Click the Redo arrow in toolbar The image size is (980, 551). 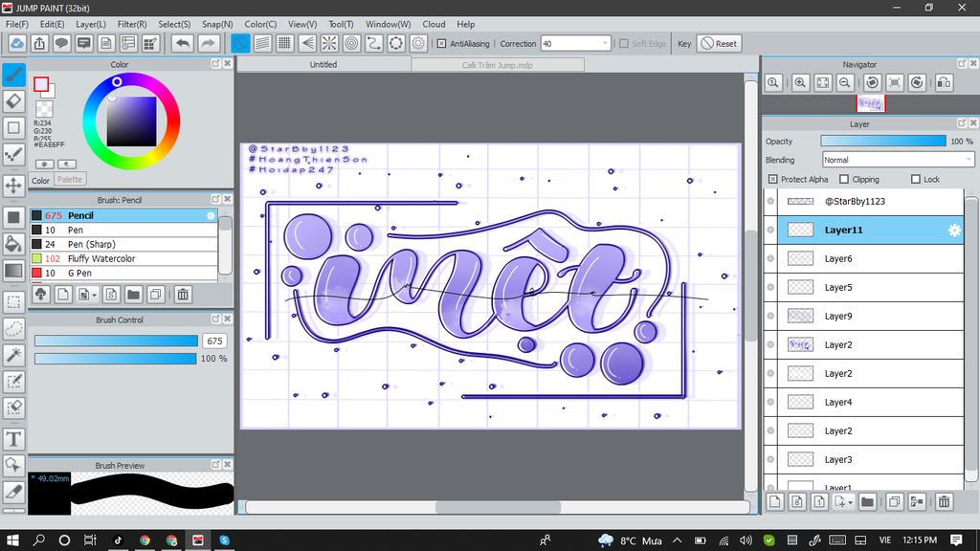[x=208, y=43]
